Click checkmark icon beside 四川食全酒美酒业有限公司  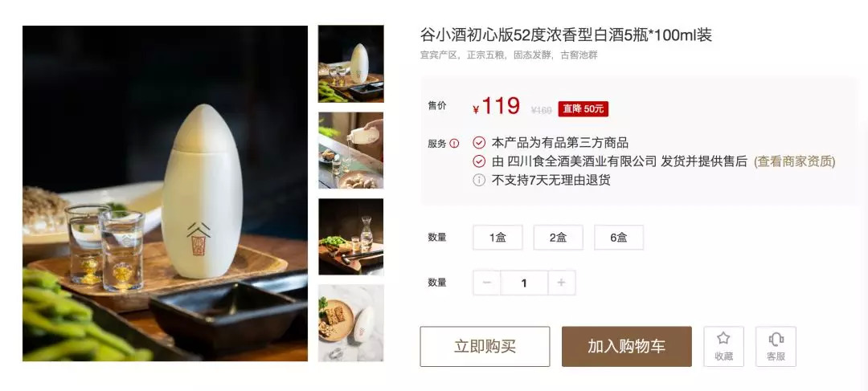pyautogui.click(x=479, y=161)
